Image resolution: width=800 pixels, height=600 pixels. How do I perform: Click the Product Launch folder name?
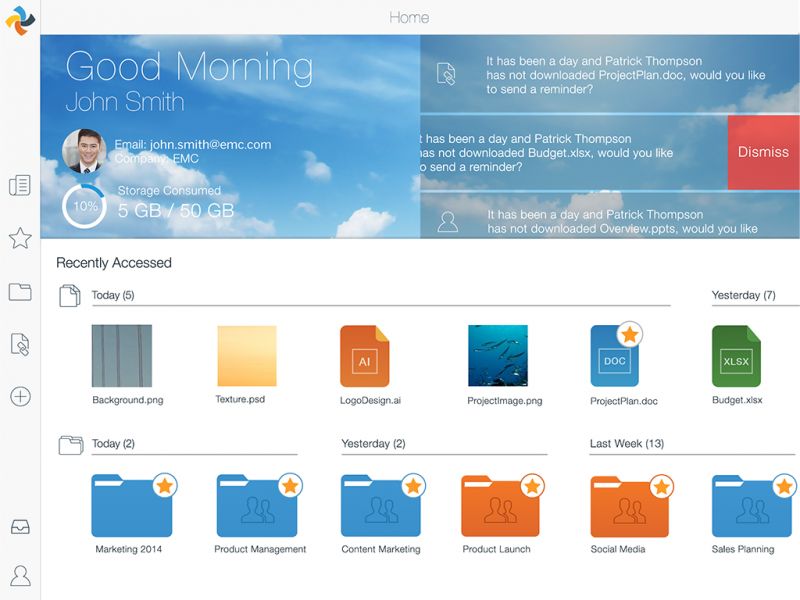click(x=496, y=549)
